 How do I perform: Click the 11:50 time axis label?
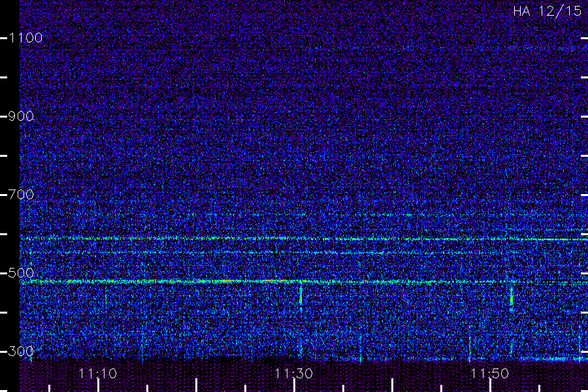490,374
